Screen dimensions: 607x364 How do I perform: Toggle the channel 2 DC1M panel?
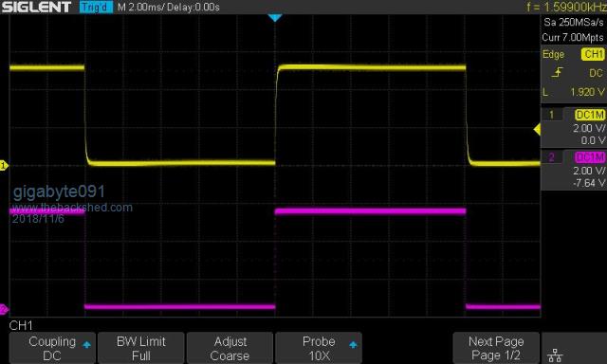pos(574,171)
